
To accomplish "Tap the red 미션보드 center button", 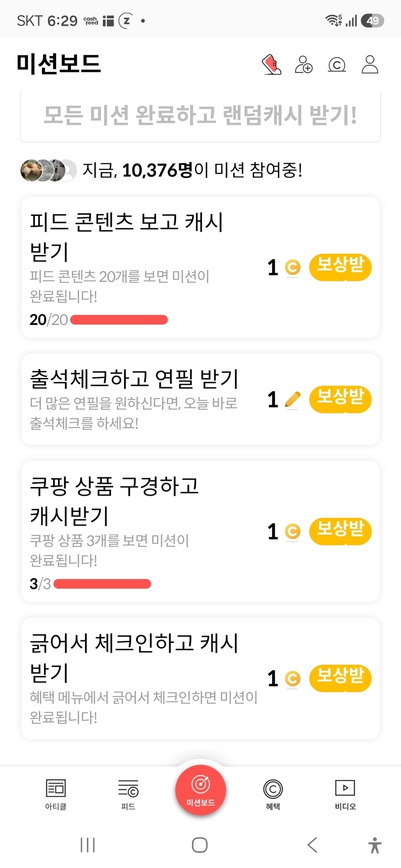I will [200, 790].
